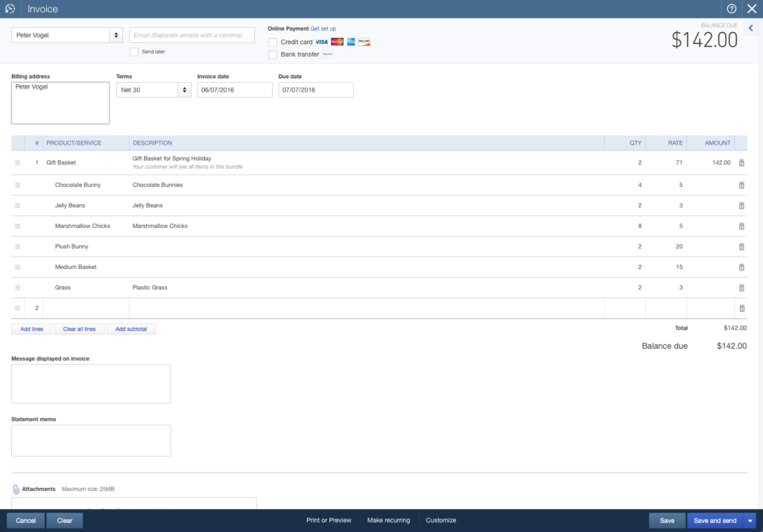Click the 'Plastic Grass' description cell

pos(150,288)
